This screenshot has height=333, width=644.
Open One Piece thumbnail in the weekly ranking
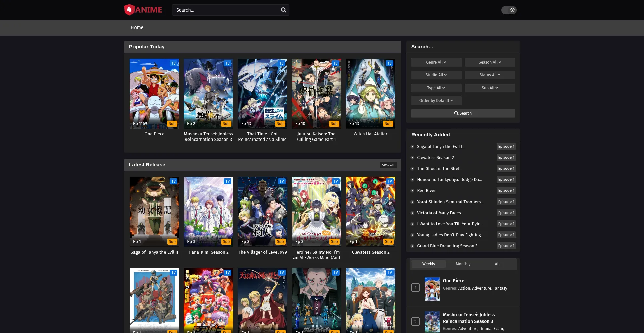pos(432,289)
